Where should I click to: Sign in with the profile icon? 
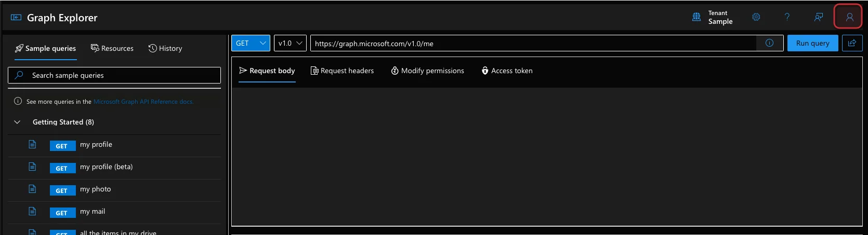849,17
